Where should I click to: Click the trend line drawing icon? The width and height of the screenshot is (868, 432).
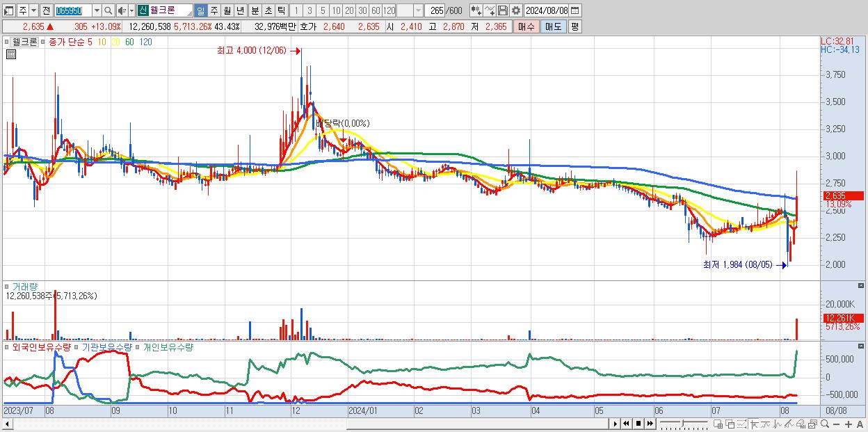[x=789, y=424]
